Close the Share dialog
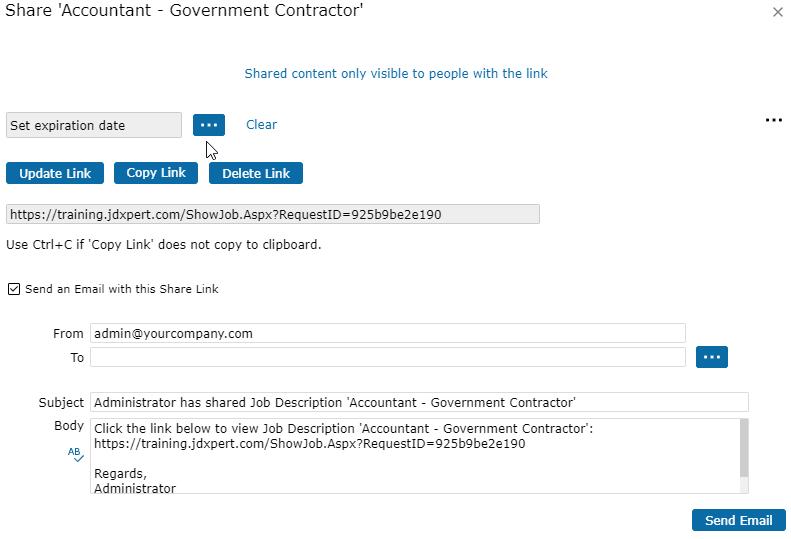 [x=778, y=12]
